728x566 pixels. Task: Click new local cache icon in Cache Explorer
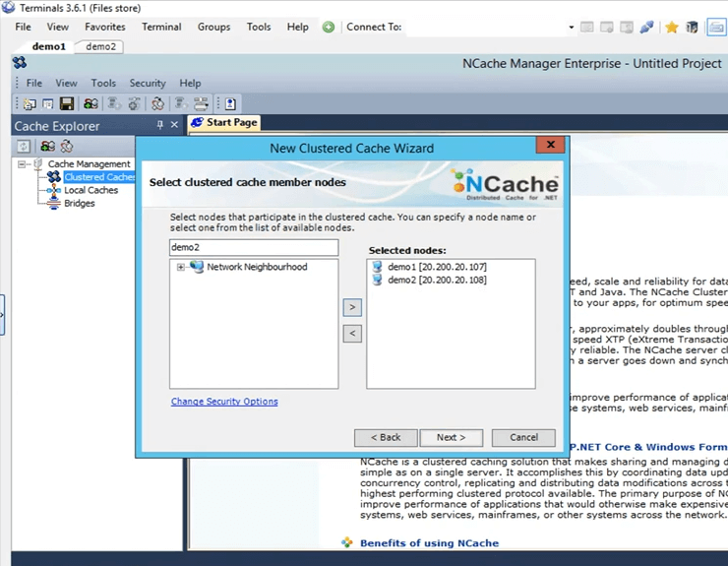coord(66,147)
